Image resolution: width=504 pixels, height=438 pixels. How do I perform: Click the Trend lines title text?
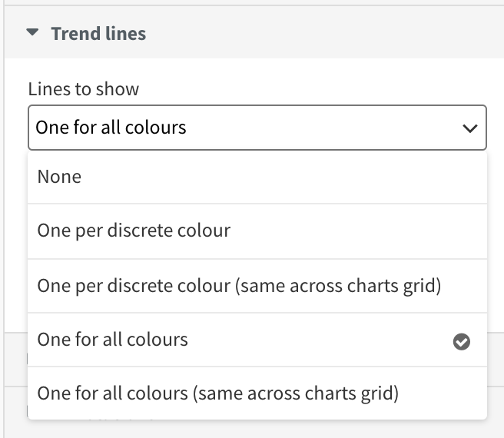pyautogui.click(x=98, y=34)
